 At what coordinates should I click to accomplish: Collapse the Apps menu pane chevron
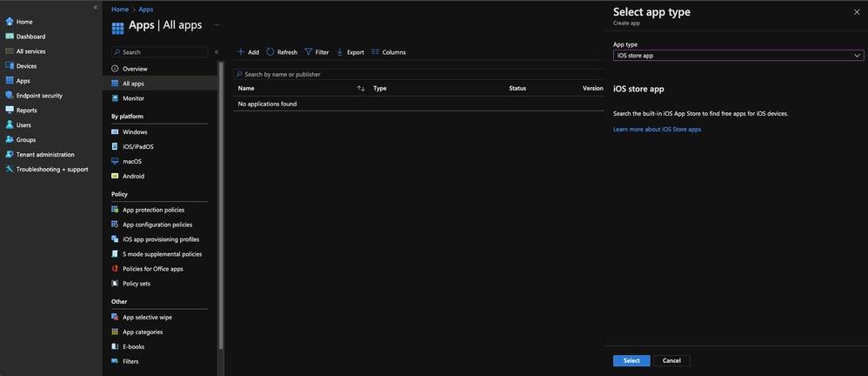pos(217,52)
